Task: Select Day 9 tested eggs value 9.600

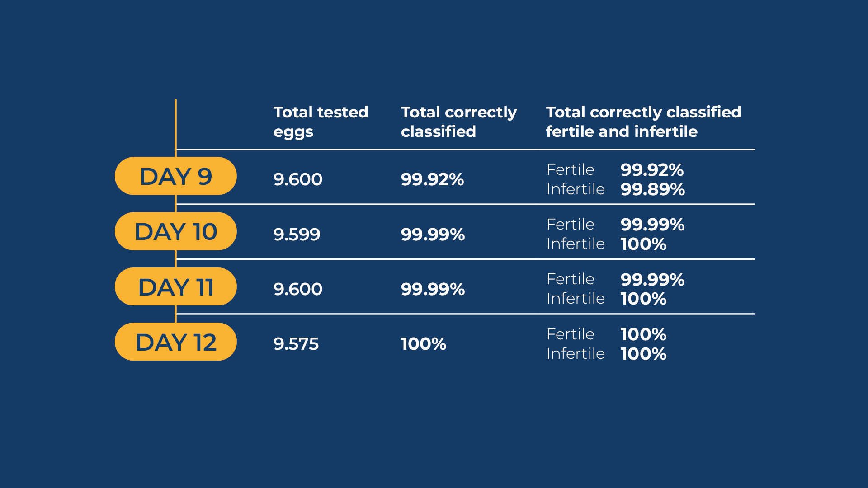Action: [298, 179]
